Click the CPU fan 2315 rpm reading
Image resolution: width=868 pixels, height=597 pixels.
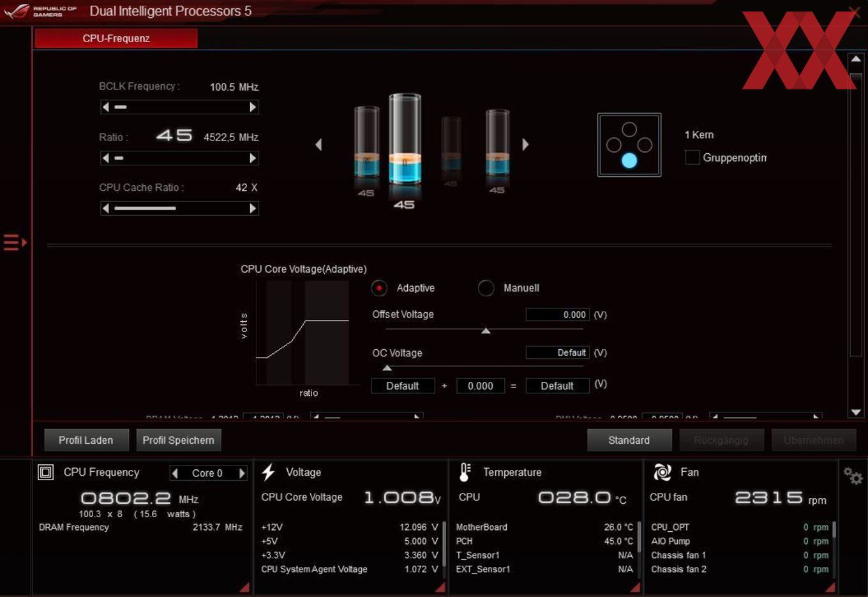(781, 498)
